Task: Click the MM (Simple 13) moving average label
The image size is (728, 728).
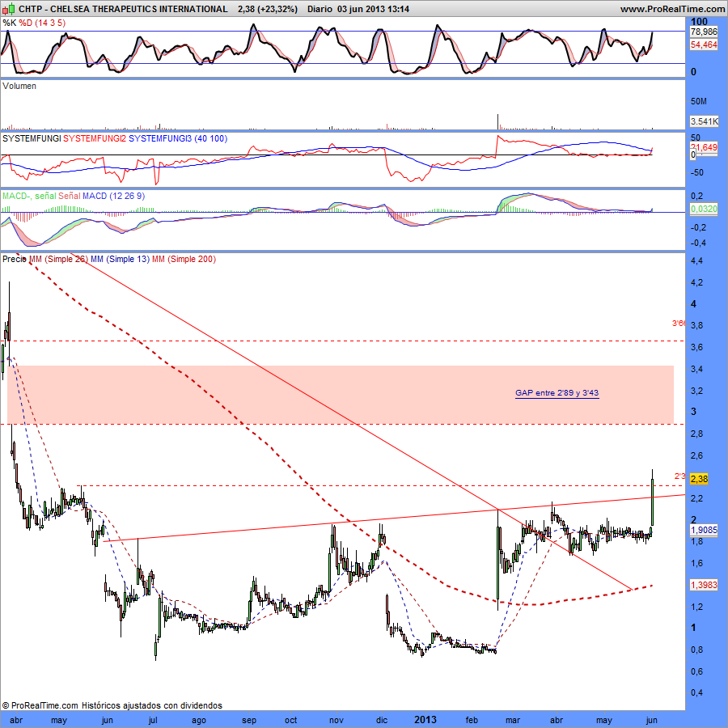Action: [121, 259]
